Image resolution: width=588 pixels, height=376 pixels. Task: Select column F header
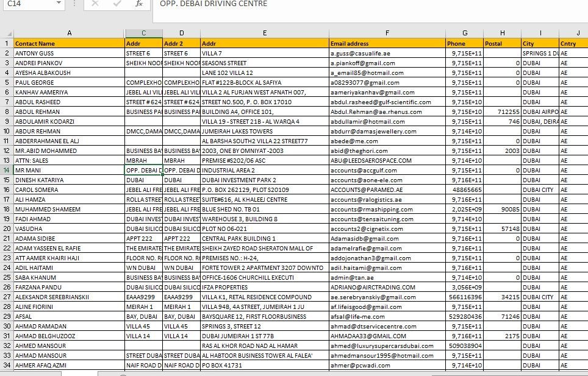[x=387, y=34]
